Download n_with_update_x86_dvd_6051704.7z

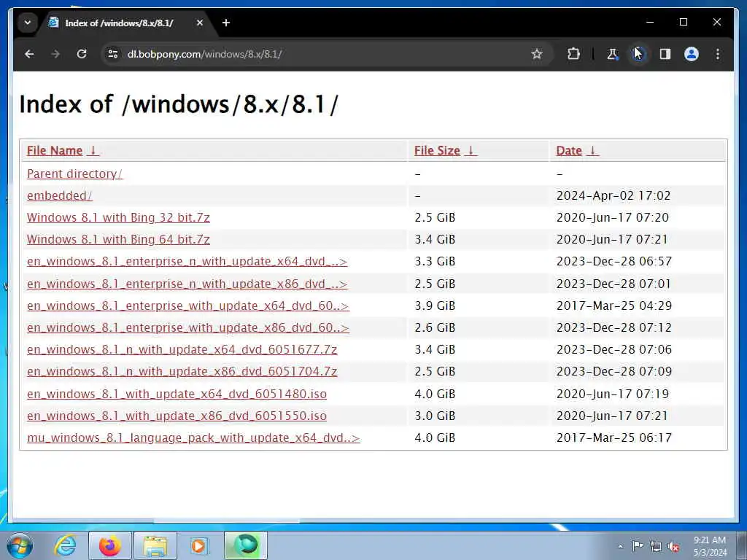coord(182,371)
